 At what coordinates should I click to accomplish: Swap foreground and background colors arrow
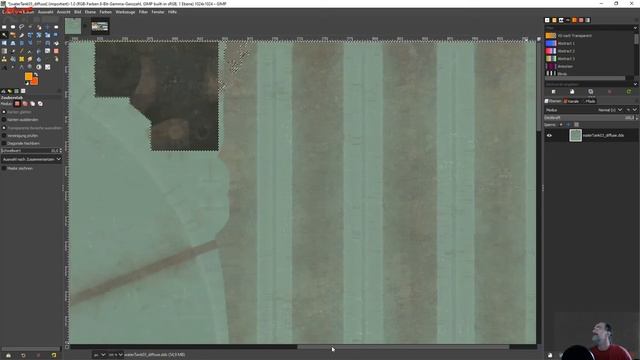[36, 75]
